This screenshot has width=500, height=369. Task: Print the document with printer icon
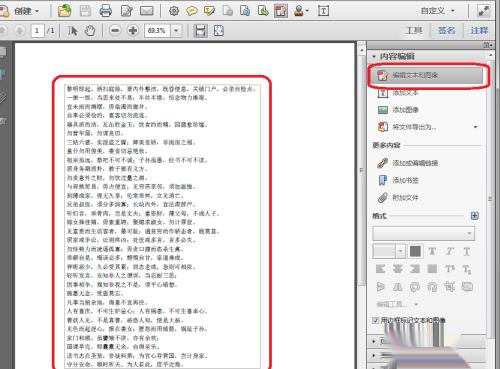106,11
